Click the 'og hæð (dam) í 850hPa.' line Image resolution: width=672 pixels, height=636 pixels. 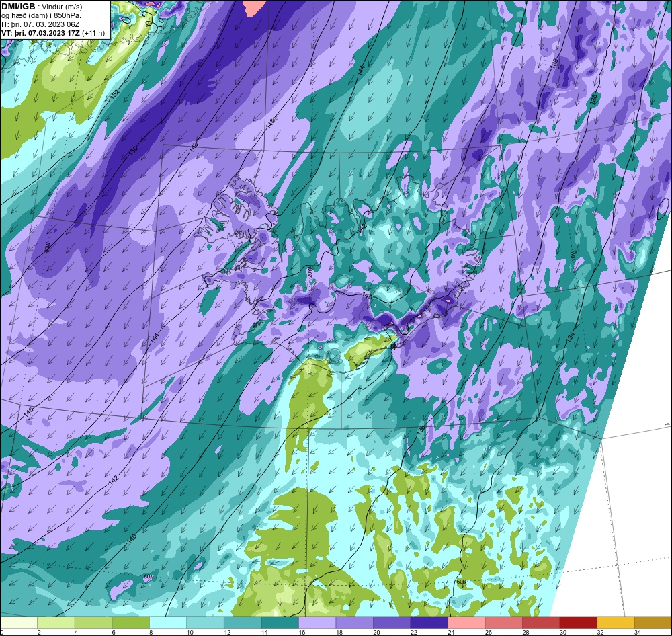pyautogui.click(x=41, y=15)
